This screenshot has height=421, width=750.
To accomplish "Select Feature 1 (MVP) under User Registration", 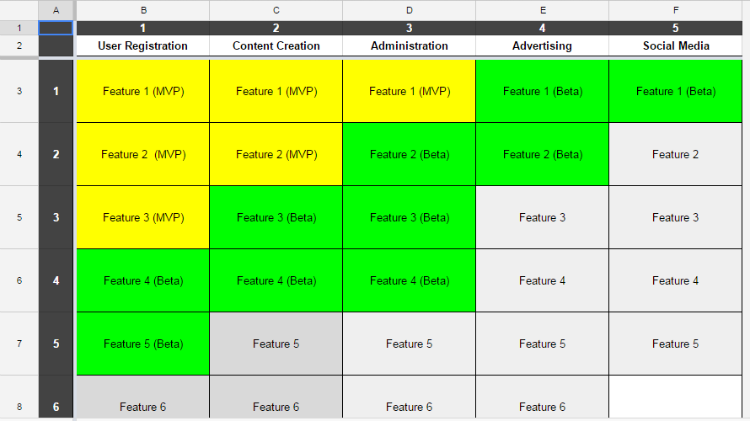I will click(143, 91).
